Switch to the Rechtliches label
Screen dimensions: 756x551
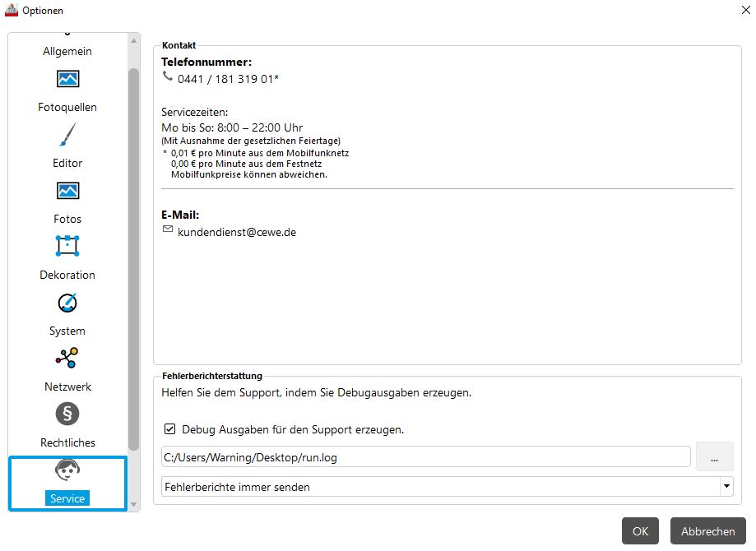pyautogui.click(x=67, y=442)
